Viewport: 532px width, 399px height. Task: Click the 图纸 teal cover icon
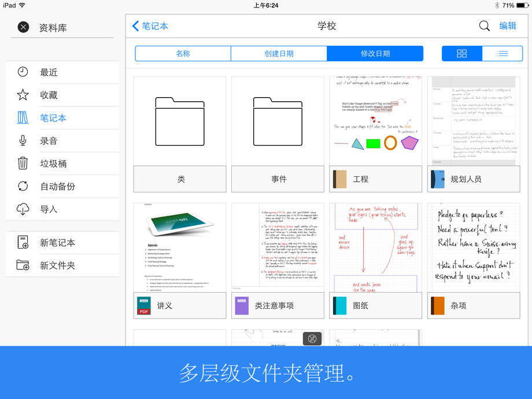tap(339, 306)
